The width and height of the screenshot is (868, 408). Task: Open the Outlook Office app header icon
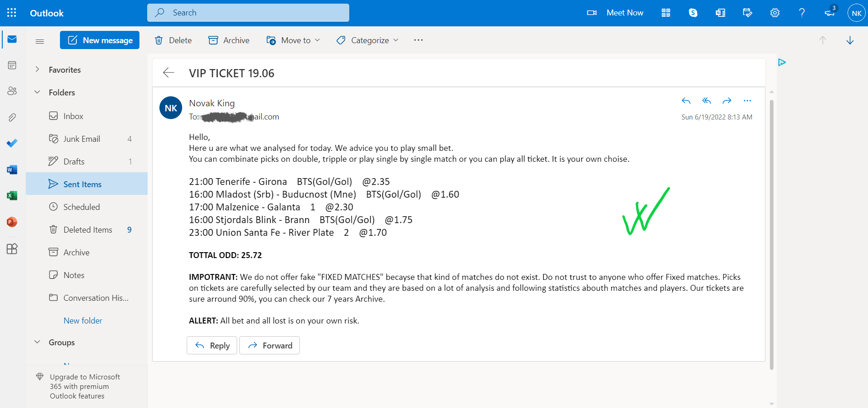point(720,13)
